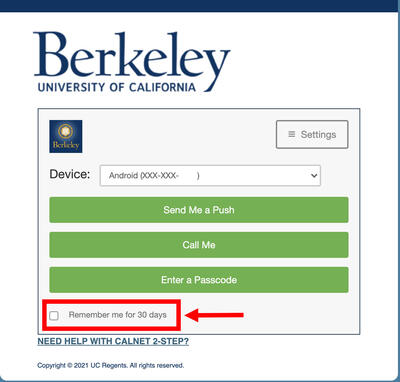
Task: Select the Enter a Passcode button
Action: pyautogui.click(x=199, y=280)
